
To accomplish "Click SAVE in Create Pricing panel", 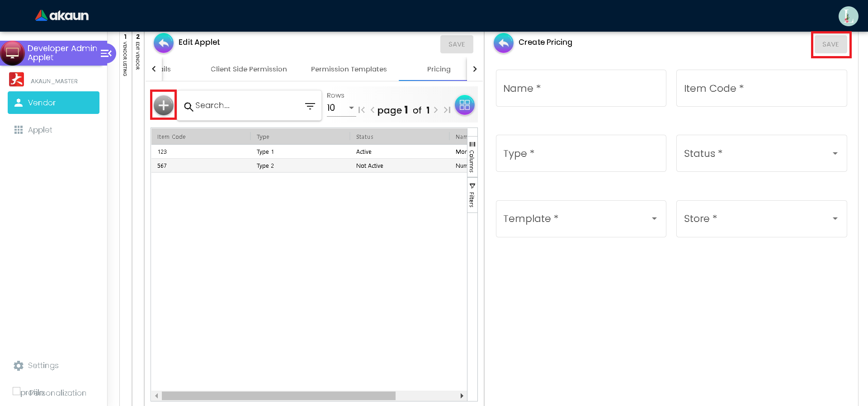I will [x=830, y=44].
